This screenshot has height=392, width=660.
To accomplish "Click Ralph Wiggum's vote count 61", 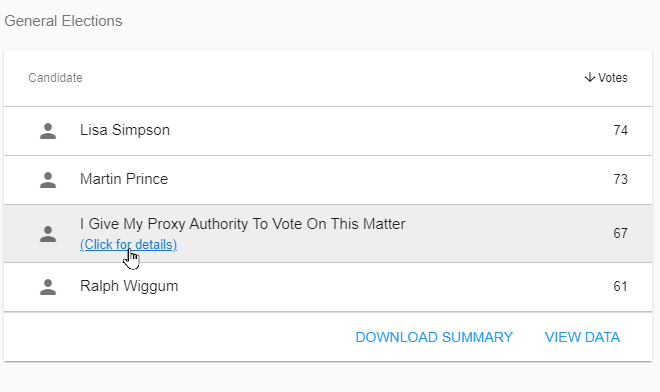I will pyautogui.click(x=620, y=286).
